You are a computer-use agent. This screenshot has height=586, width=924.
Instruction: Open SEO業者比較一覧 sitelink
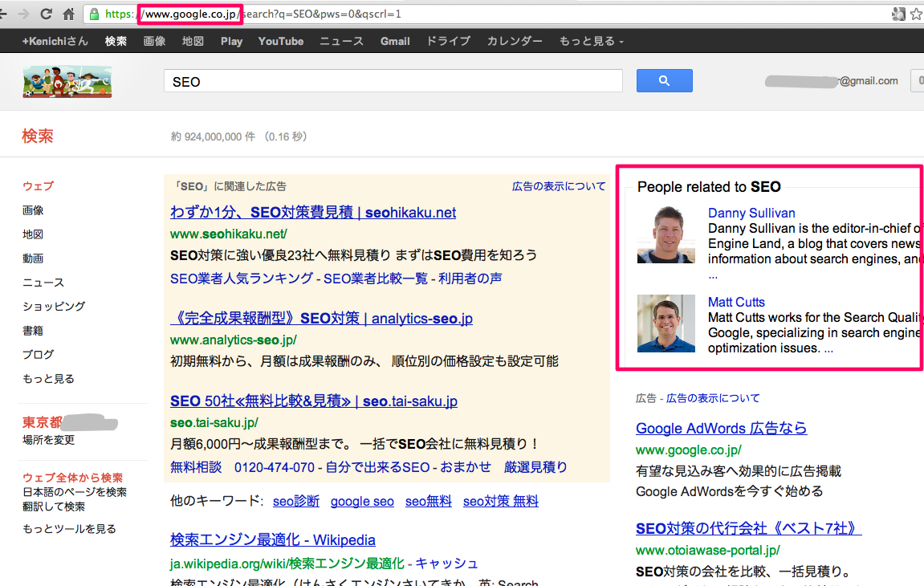point(376,279)
